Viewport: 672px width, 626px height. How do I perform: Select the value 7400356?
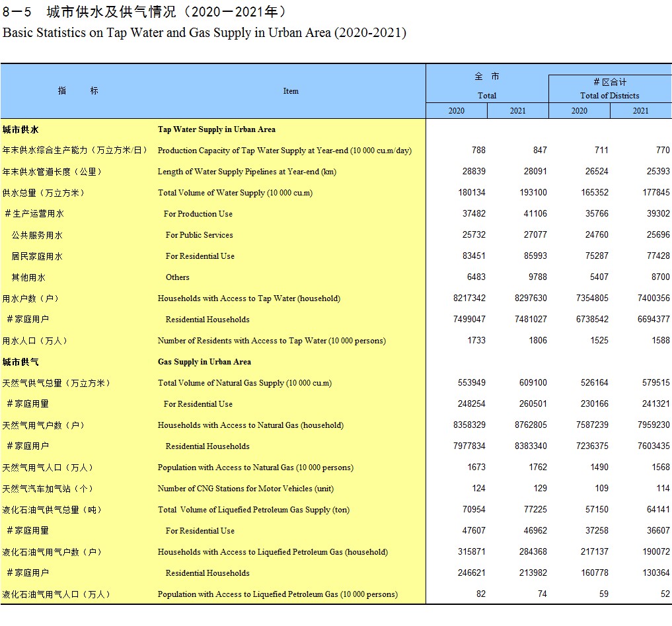[x=653, y=298]
